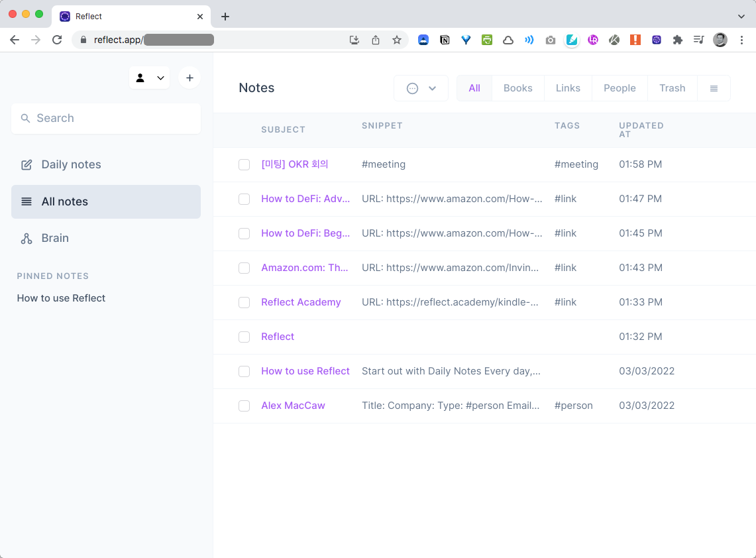Click the 01:58 PM updated time
This screenshot has height=558, width=756.
click(x=640, y=164)
